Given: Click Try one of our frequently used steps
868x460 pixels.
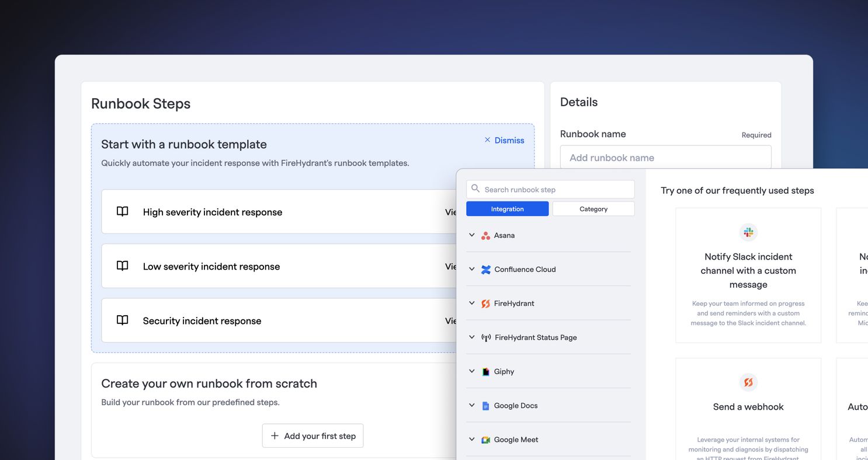Looking at the screenshot, I should point(737,190).
